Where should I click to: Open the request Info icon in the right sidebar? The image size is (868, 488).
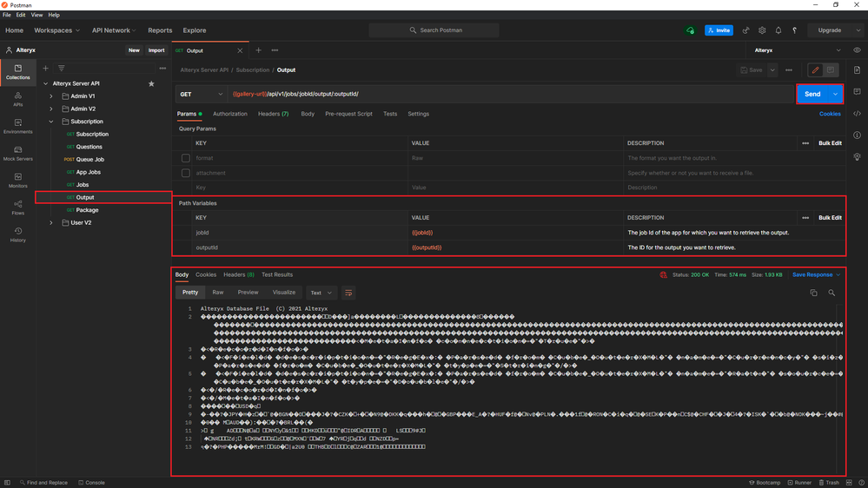(x=857, y=135)
